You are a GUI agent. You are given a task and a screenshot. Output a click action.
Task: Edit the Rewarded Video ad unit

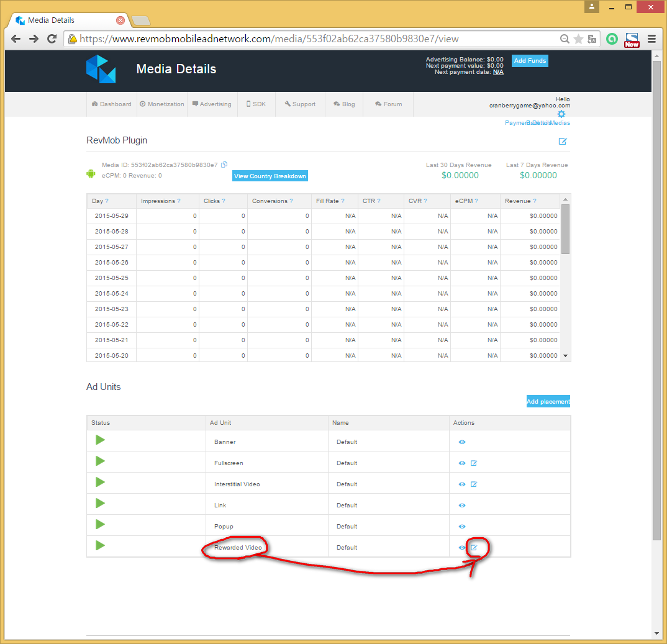[474, 548]
